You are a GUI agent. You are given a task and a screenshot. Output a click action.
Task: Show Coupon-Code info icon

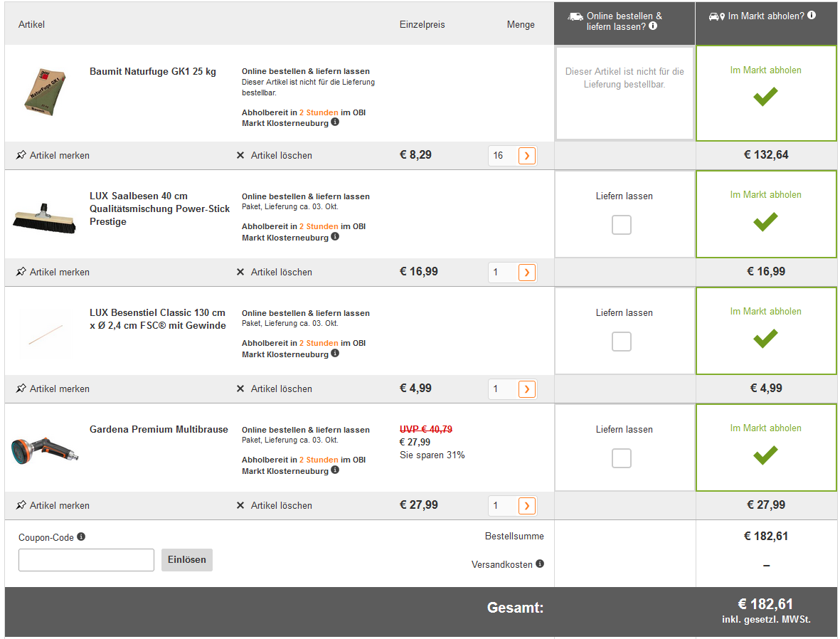(81, 537)
